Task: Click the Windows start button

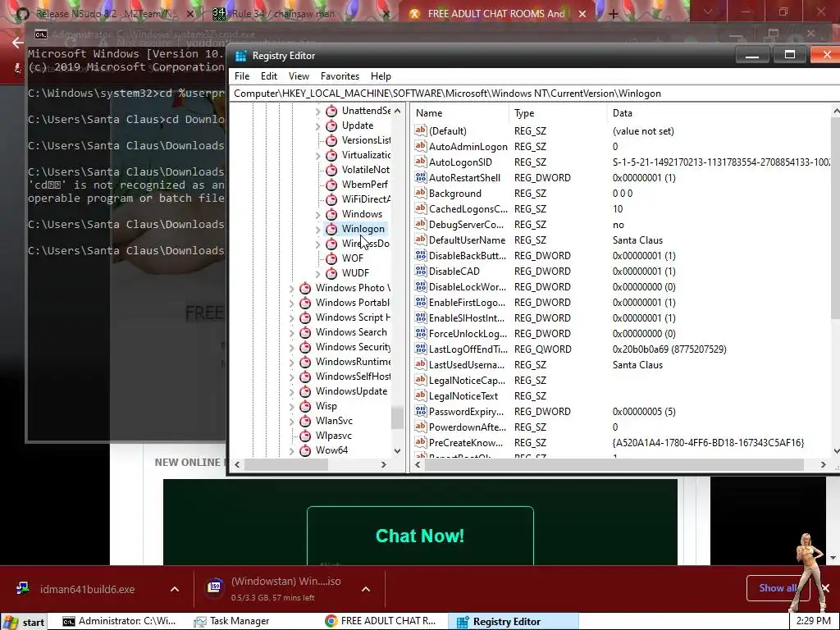Action: click(24, 622)
